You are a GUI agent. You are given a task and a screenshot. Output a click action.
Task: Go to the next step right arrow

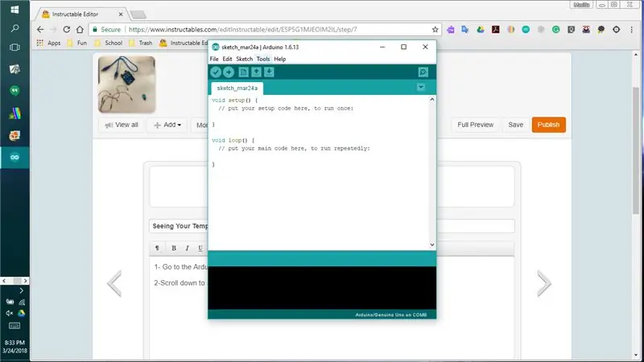pos(544,283)
